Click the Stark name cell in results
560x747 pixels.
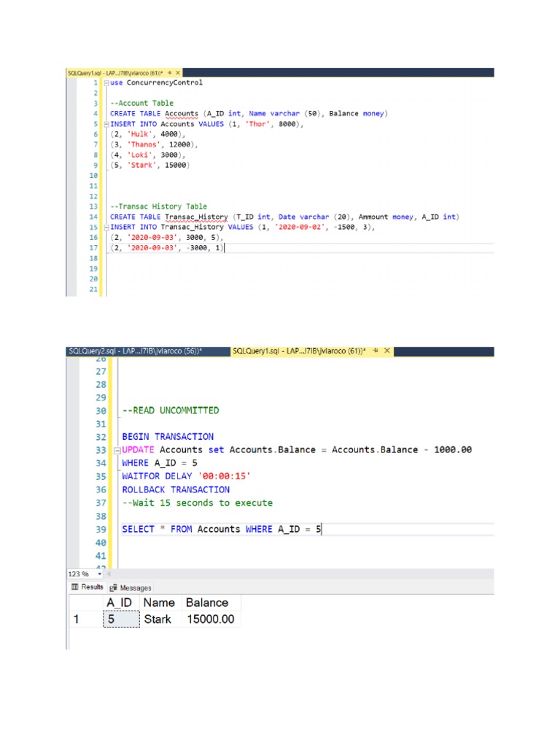(157, 619)
